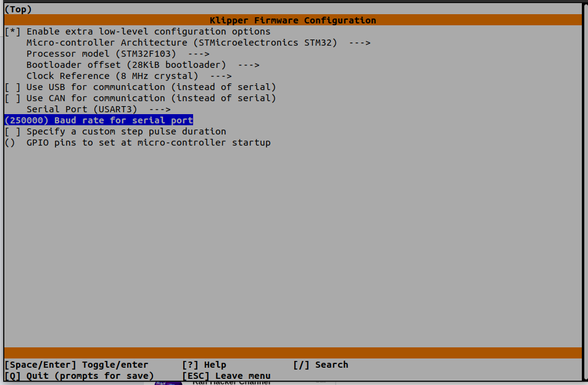Screen dimensions: 588x385
Task: Click the [ESC] Leave menu hint
Action: [x=226, y=376]
